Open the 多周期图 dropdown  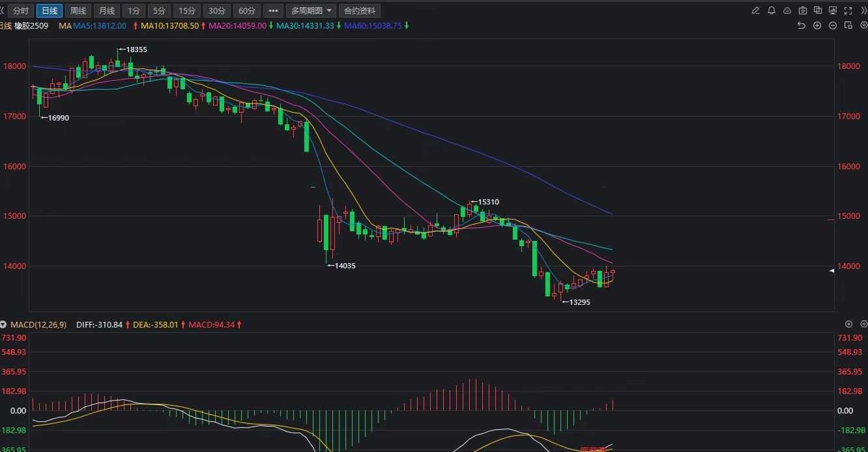coord(311,11)
